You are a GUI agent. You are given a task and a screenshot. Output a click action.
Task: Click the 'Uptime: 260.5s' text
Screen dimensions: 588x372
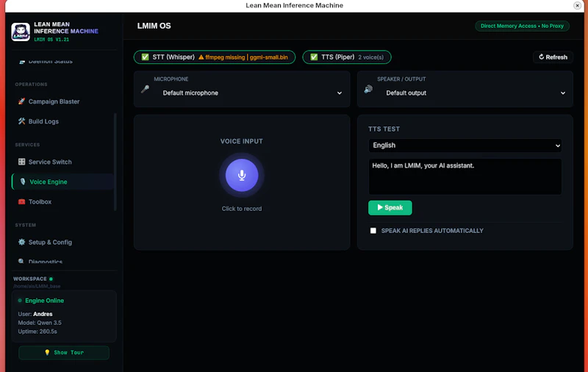click(37, 332)
